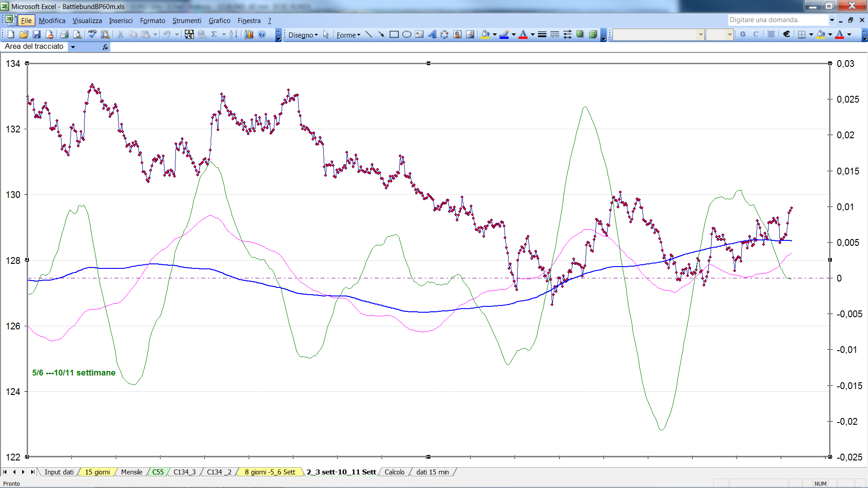Expand Borders dropdown arrow
The height and width of the screenshot is (488, 868).
tap(811, 34)
